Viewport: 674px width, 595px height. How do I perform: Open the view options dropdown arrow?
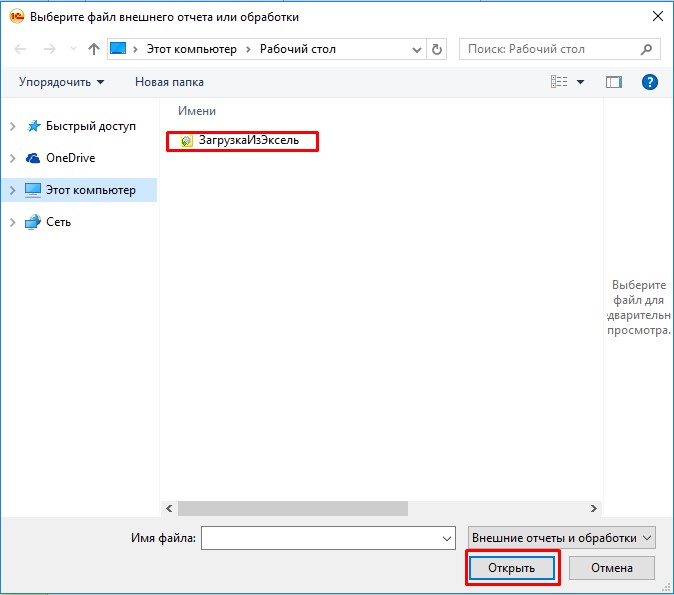coord(580,82)
